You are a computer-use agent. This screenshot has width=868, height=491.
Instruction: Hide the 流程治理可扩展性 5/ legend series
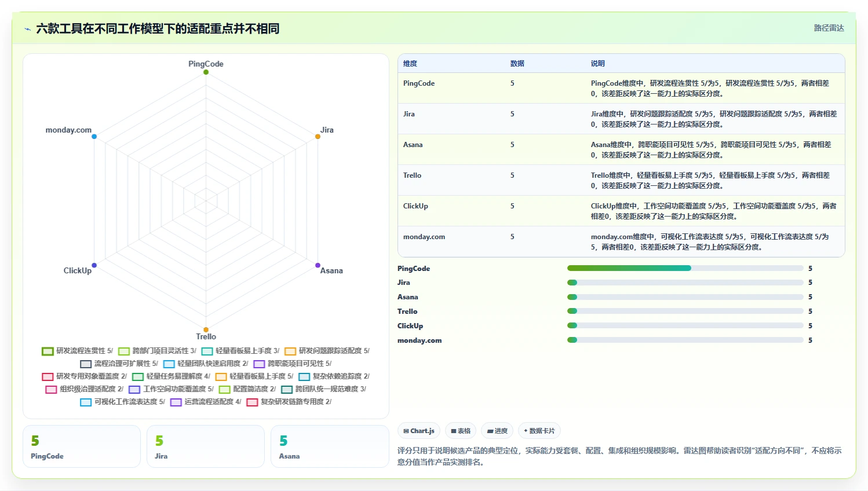pyautogui.click(x=119, y=364)
